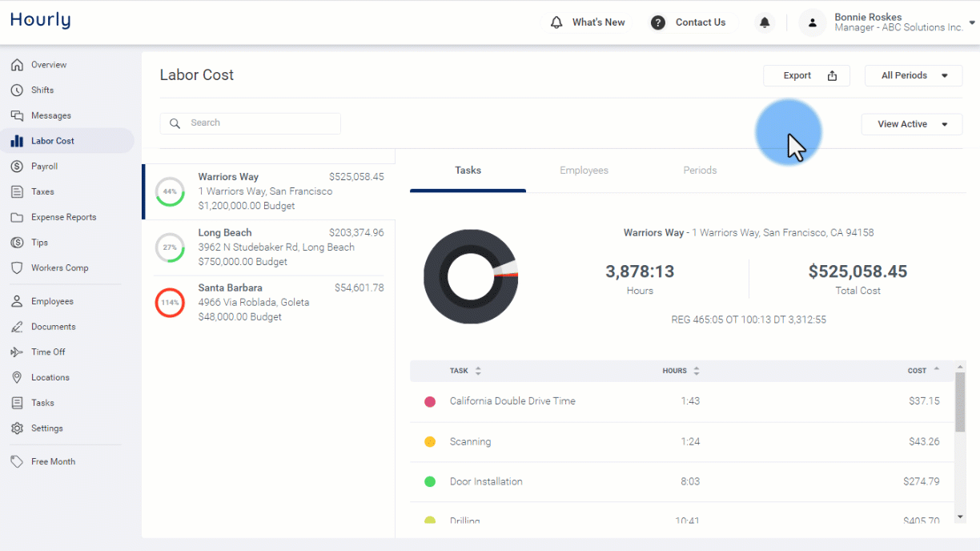The width and height of the screenshot is (980, 551).
Task: Click the notifications bell icon
Action: [765, 22]
